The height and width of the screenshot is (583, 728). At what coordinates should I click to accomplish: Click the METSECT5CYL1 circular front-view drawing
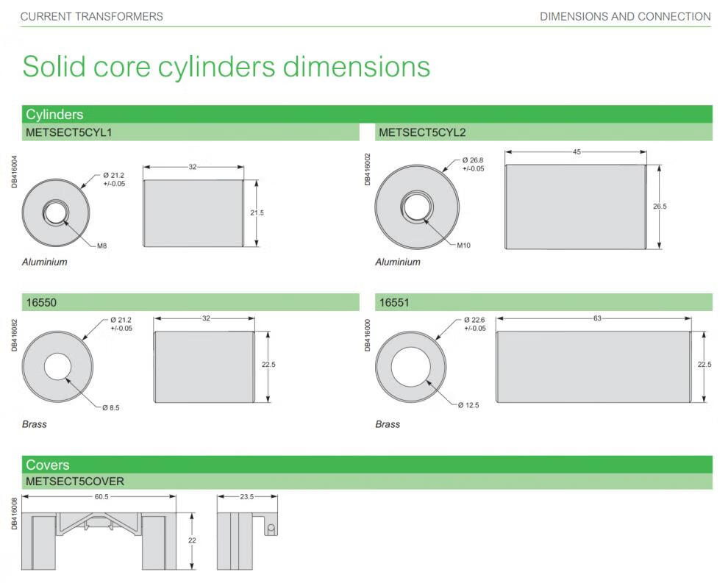(56, 214)
